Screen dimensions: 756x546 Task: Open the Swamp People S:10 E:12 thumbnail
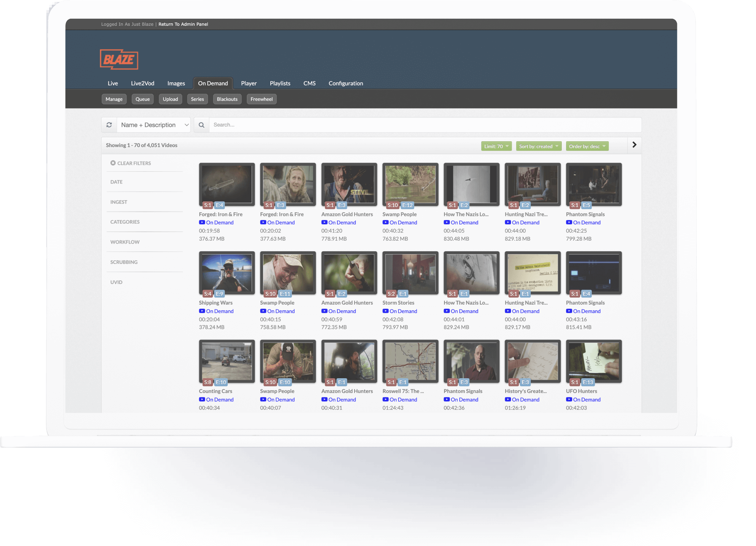pyautogui.click(x=411, y=184)
